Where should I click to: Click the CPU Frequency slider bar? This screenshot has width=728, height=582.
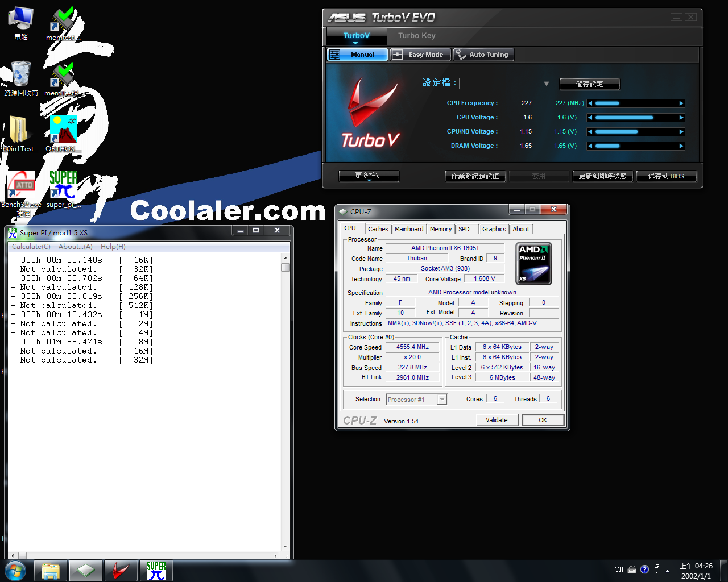(636, 103)
